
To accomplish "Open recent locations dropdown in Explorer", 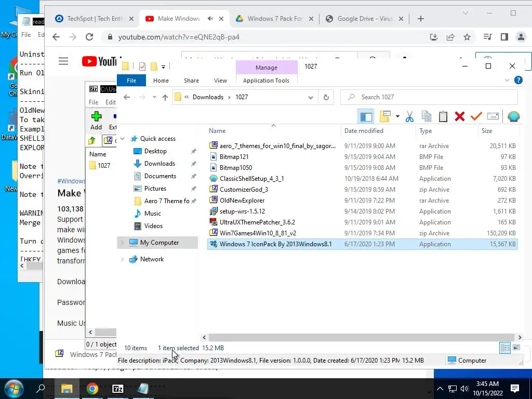I will pyautogui.click(x=154, y=97).
